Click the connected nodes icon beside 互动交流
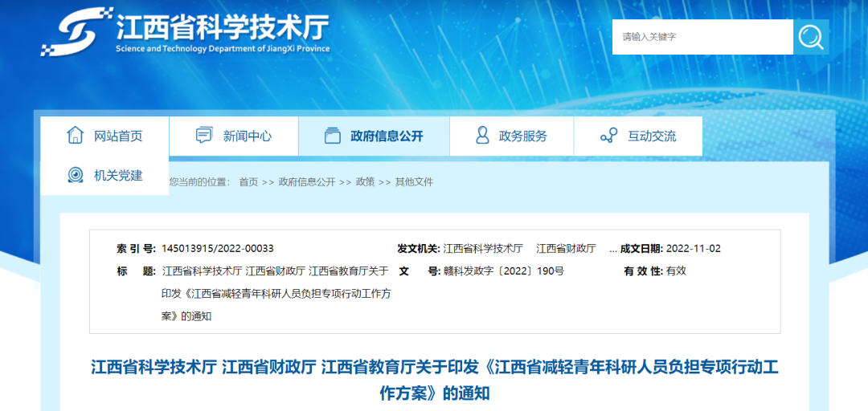 (x=608, y=136)
